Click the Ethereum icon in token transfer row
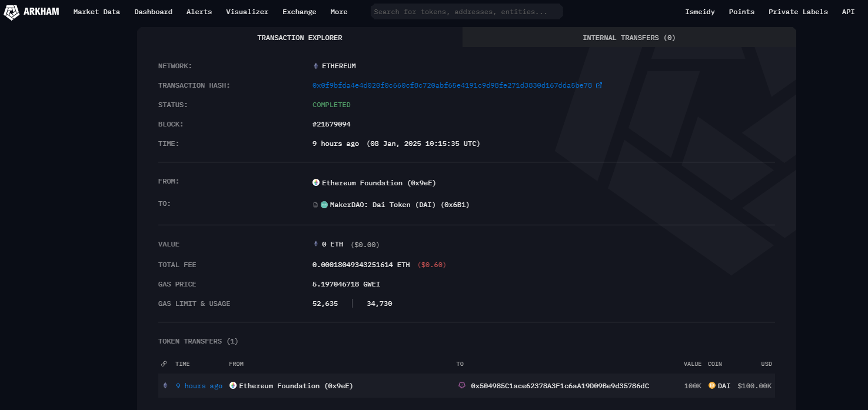 click(165, 386)
